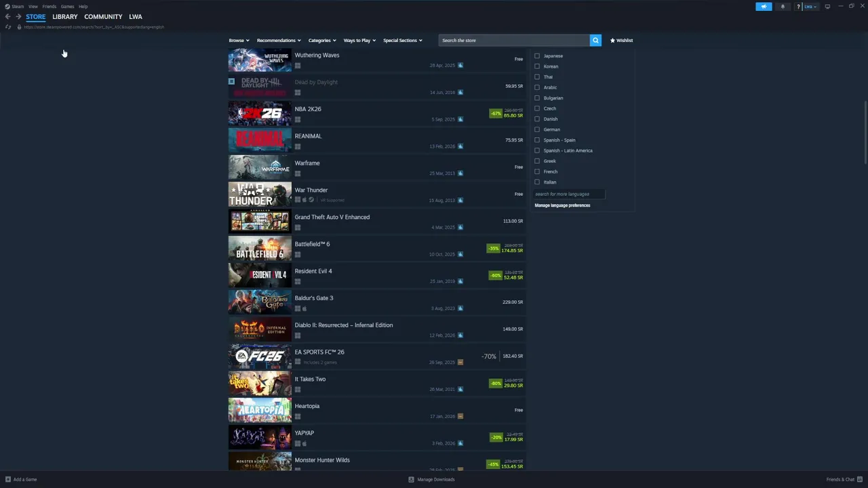Viewport: 868px width, 488px height.
Task: Click the Apple platform icon under Baldur's Gate 3
Action: click(x=304, y=308)
